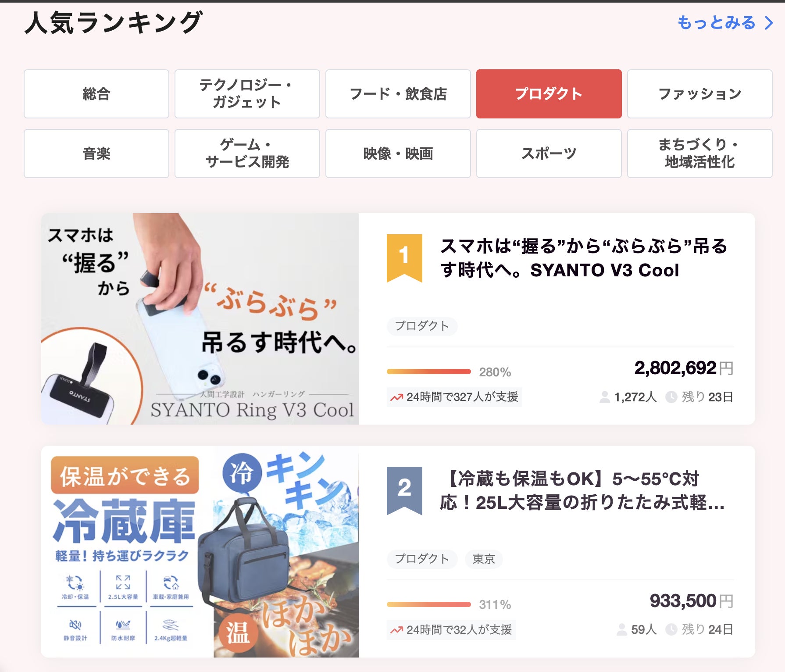Viewport: 785px width, 672px height.
Task: Click the clock icon beside 残り24日
Action: (671, 629)
